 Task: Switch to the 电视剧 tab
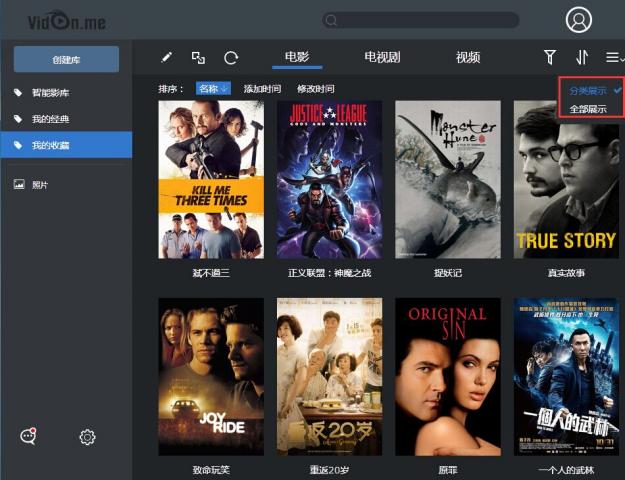pos(382,57)
